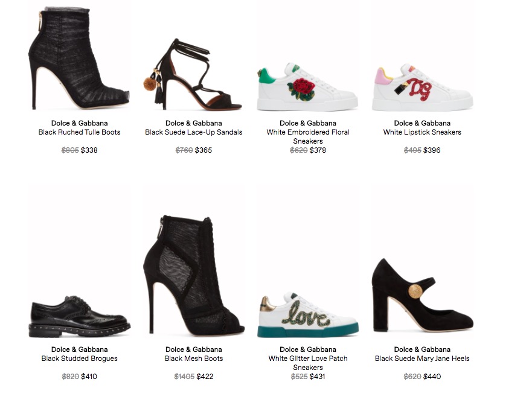Open the Black Studded Brogues link

tap(79, 359)
